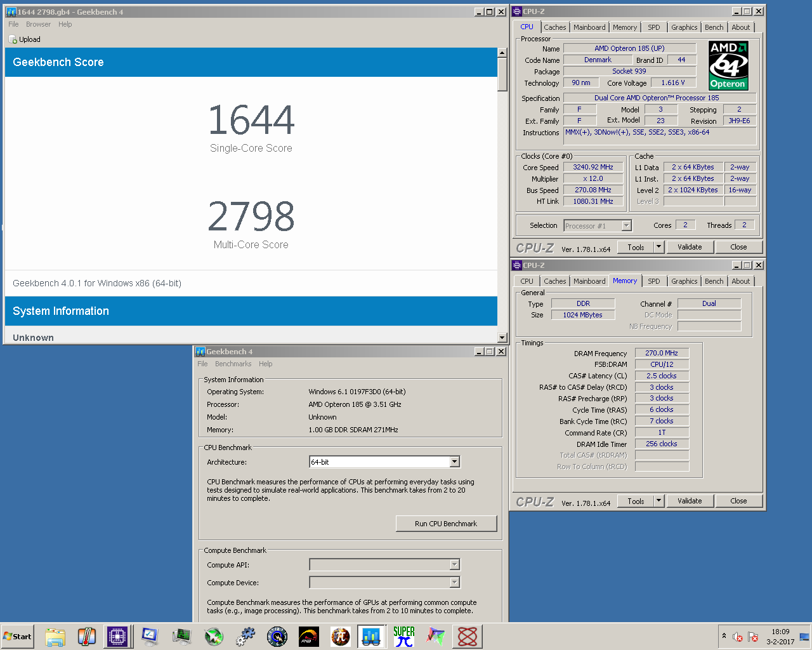
Task: Click the muted volume tray icon
Action: 738,637
